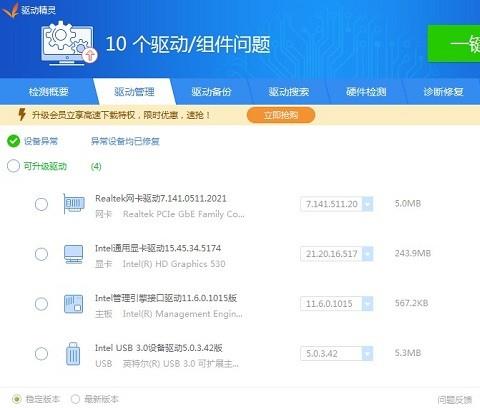Viewport: 480px width, 408px height.
Task: Click the Realtek PCIe GbE Family device name
Action: [184, 214]
